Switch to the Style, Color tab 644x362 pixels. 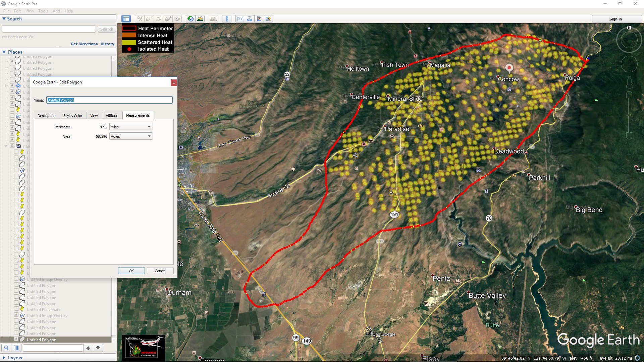pos(73,116)
